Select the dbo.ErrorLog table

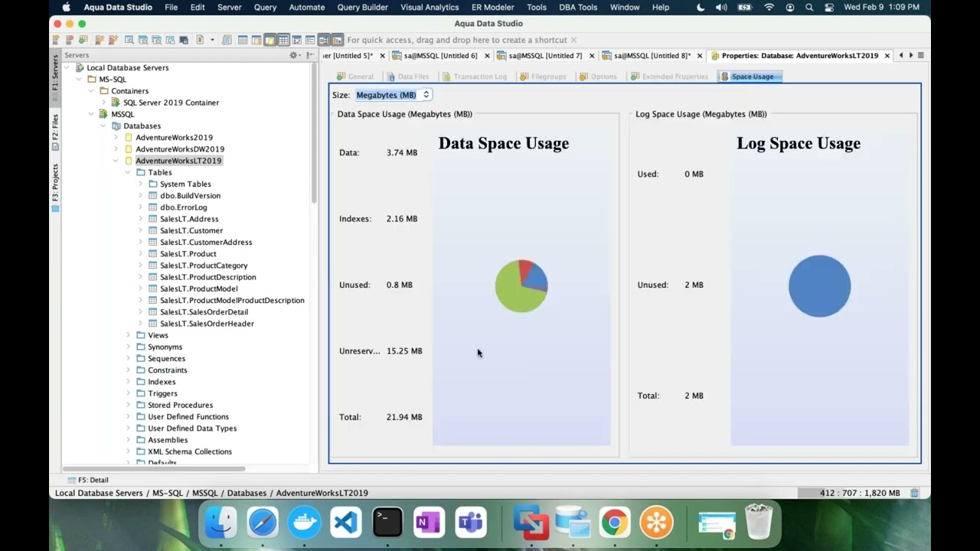183,207
